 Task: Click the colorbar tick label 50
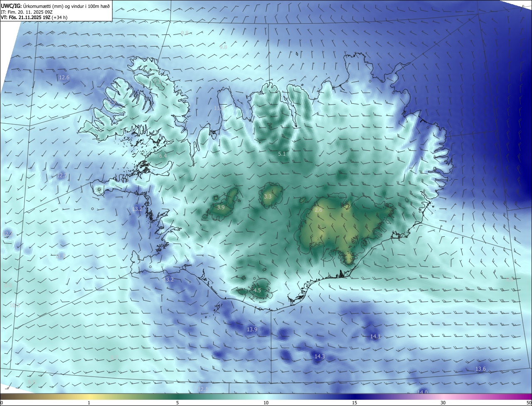pyautogui.click(x=528, y=403)
